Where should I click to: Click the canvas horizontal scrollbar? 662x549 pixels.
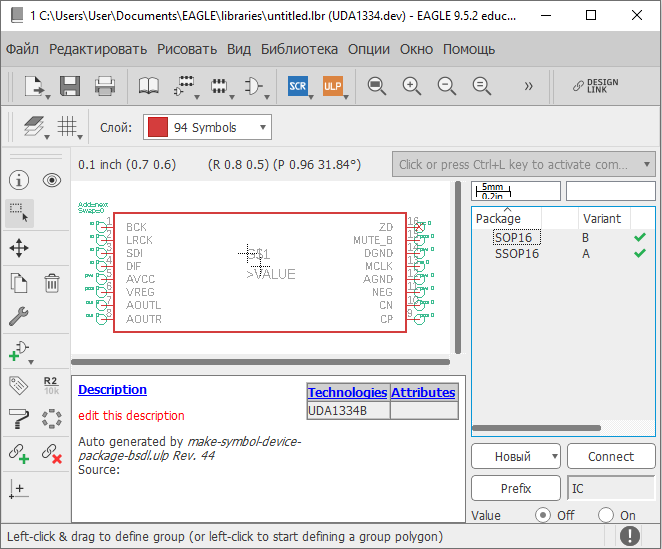[x=260, y=362]
